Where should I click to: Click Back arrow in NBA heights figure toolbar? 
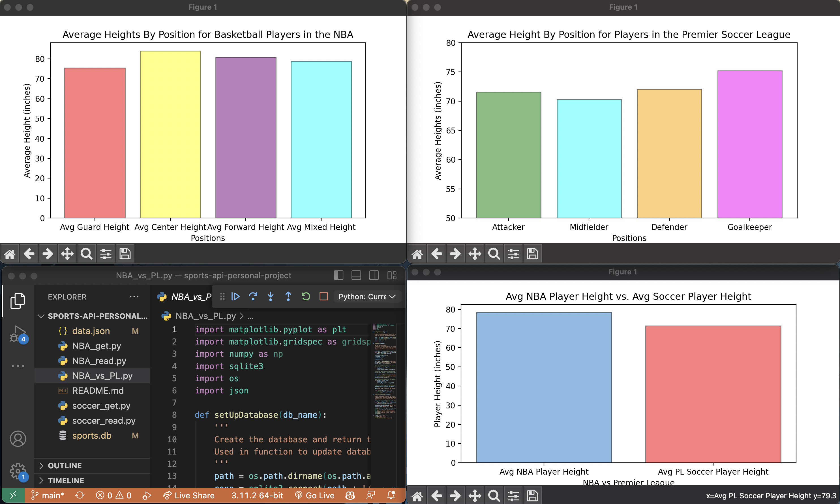coord(29,254)
